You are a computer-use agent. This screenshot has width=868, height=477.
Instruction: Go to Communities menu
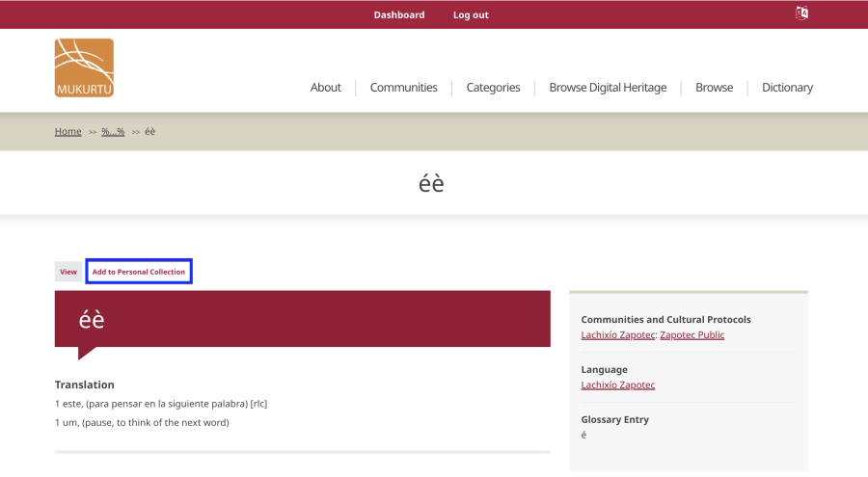click(x=403, y=88)
